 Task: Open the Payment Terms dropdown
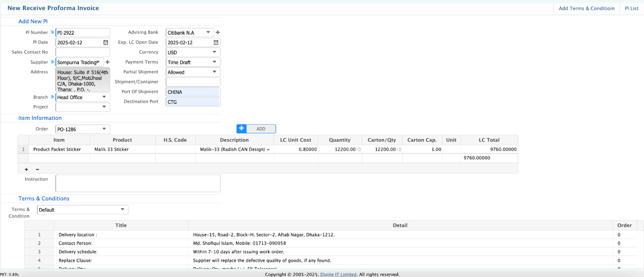click(214, 62)
